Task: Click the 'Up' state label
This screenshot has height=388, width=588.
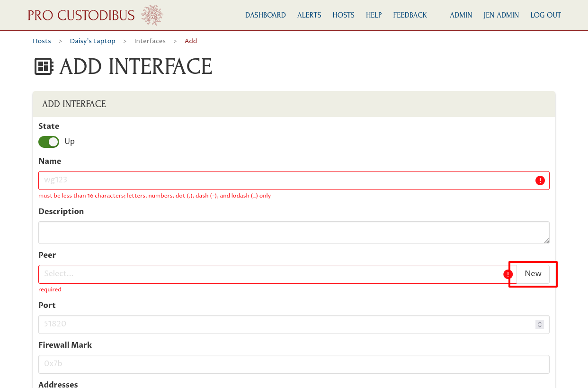Action: pyautogui.click(x=70, y=142)
